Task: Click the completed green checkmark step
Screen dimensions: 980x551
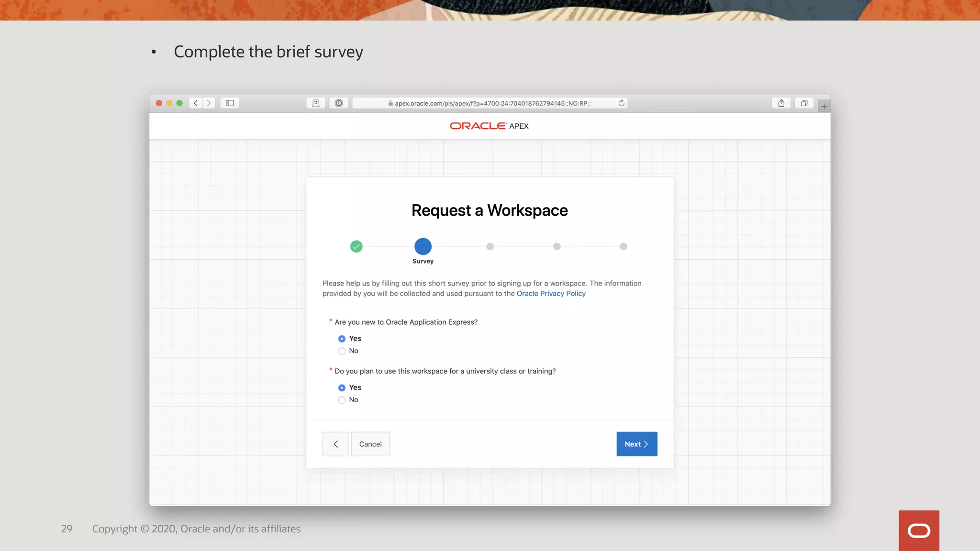Action: pos(356,246)
